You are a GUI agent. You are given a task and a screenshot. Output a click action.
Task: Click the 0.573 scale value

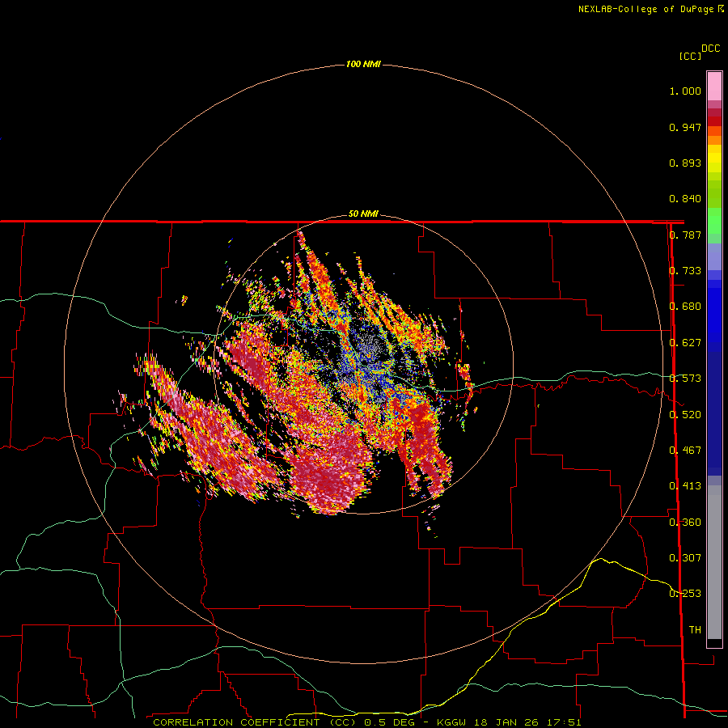coord(685,379)
